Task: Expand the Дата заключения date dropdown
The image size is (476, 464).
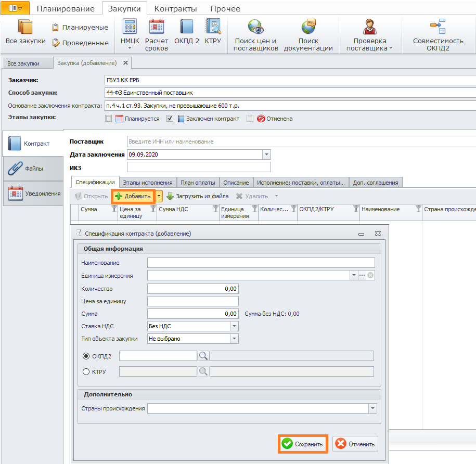Action: click(x=266, y=154)
